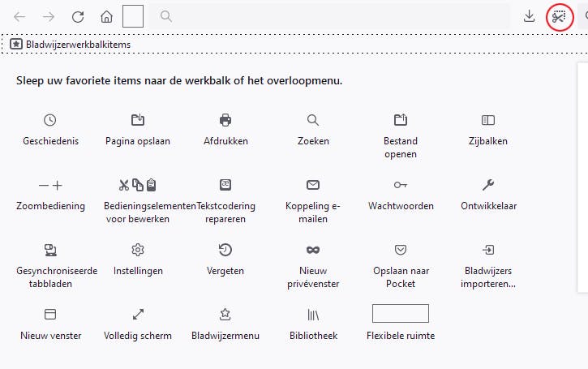Click inside the address search field
Image resolution: width=588 pixels, height=369 pixels.
pos(333,16)
